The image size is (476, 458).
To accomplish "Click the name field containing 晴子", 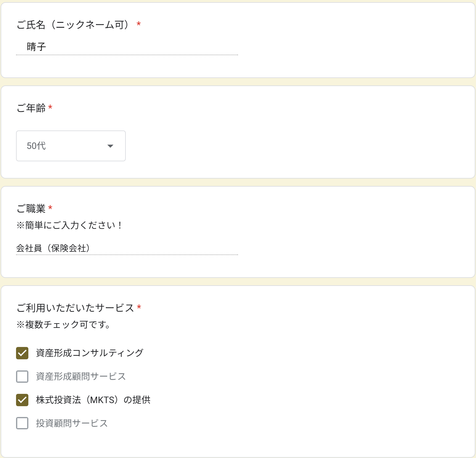I will point(126,47).
